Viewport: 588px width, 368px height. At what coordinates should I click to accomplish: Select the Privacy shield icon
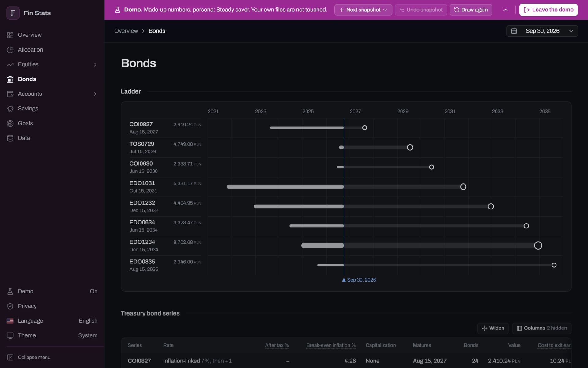coord(10,306)
